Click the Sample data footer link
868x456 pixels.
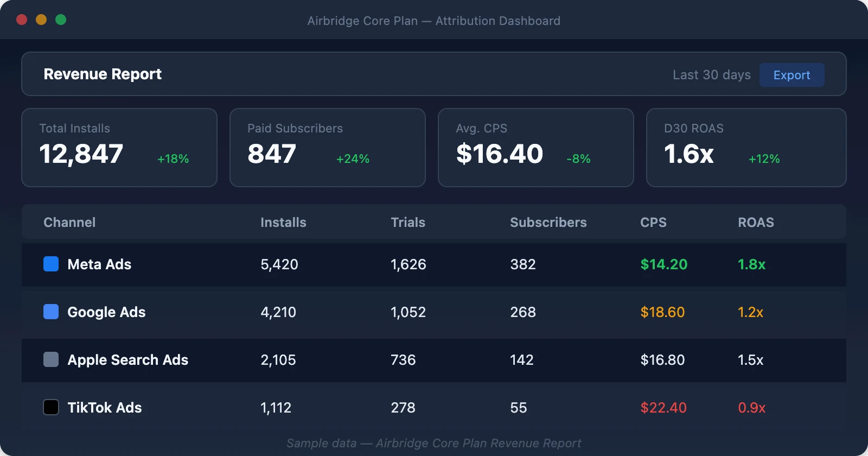coord(434,443)
